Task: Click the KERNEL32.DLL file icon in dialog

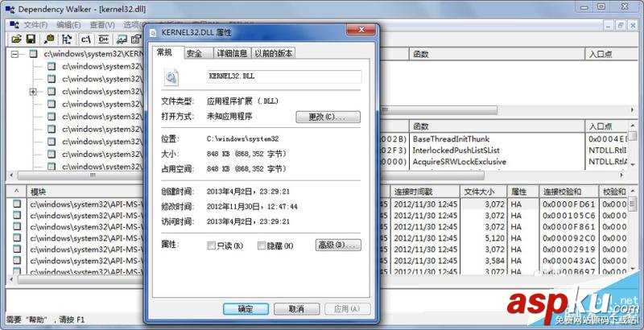Action: pos(171,77)
